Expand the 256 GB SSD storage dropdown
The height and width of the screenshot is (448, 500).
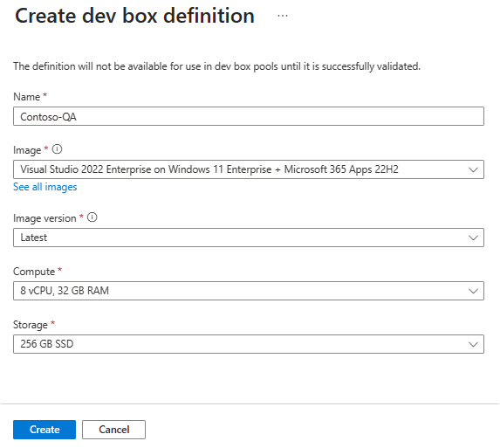coord(249,344)
